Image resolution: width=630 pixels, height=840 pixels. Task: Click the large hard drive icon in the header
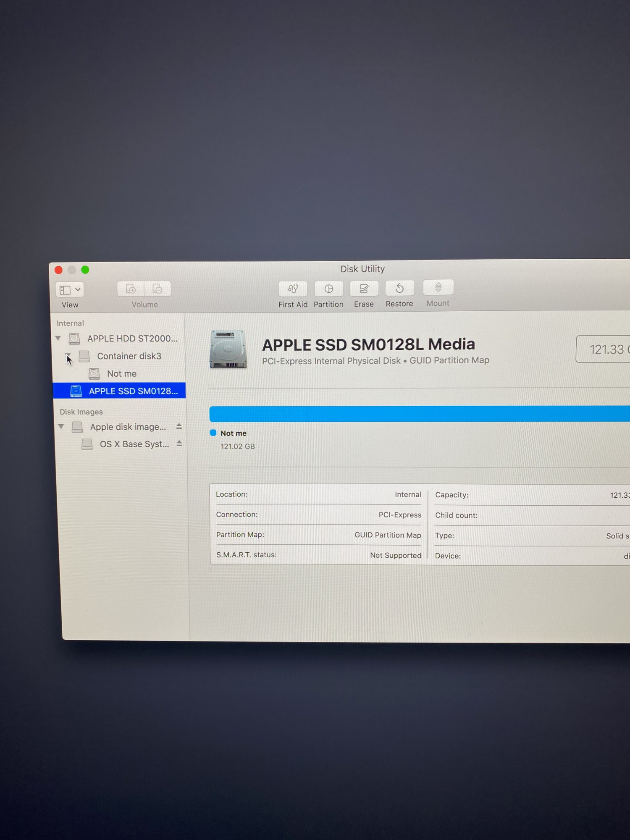(228, 349)
